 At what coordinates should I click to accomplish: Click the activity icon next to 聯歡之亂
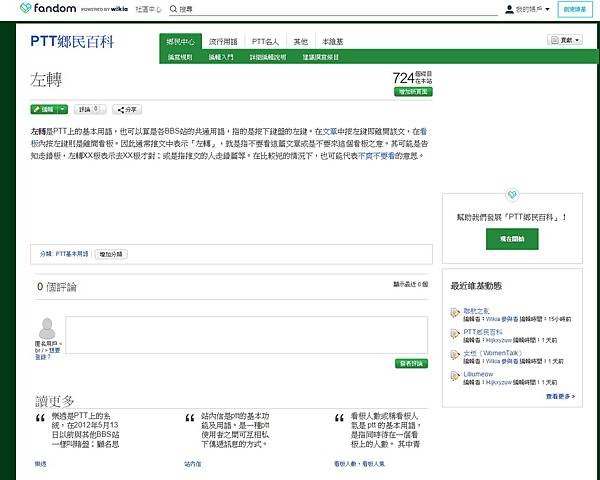coord(455,313)
